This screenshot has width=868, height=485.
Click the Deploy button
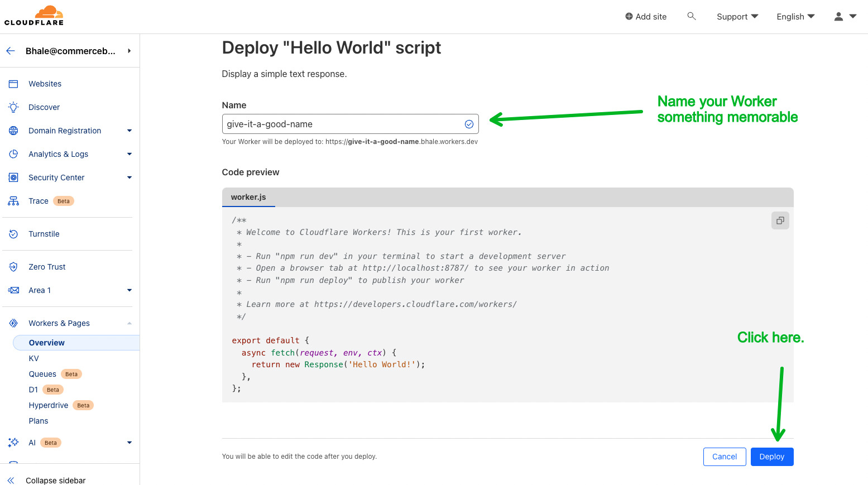772,457
